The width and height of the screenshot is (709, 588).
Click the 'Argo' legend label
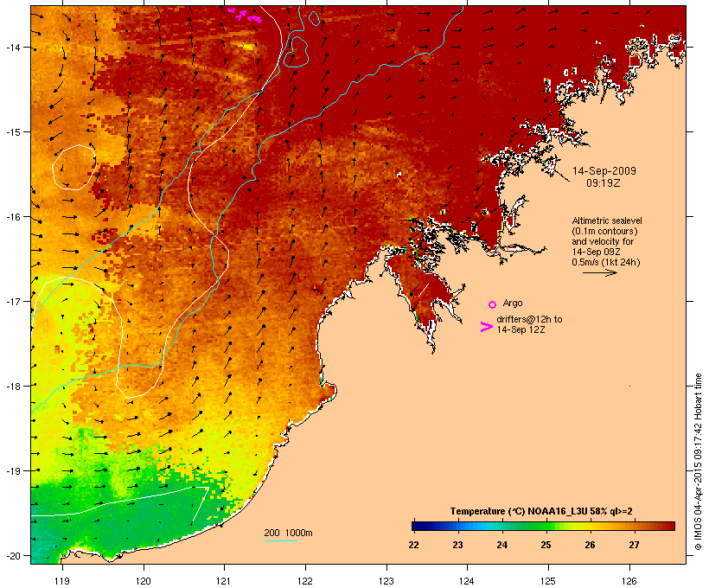click(x=513, y=303)
